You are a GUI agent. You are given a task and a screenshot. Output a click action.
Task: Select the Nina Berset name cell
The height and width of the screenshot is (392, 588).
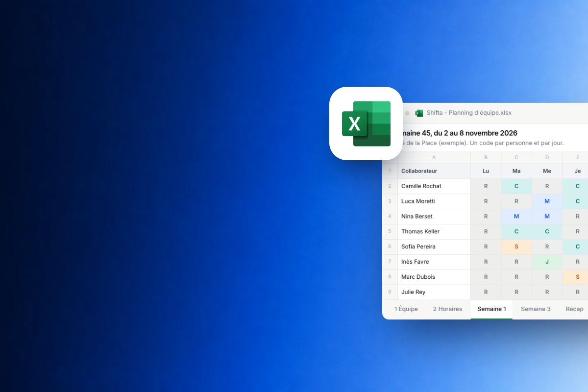(434, 217)
